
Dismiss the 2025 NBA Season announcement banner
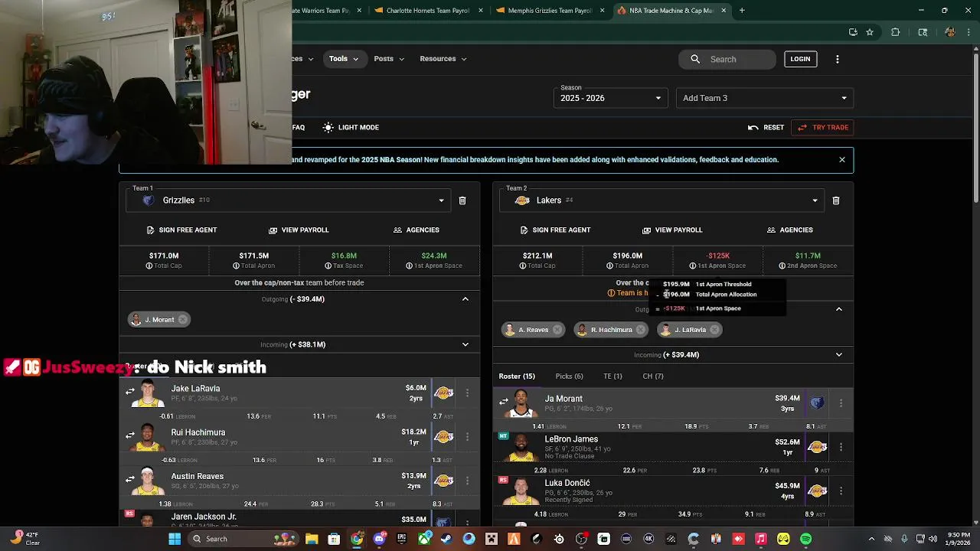click(842, 160)
